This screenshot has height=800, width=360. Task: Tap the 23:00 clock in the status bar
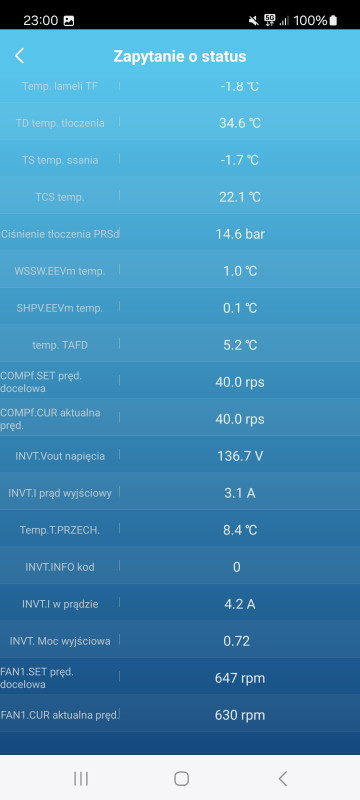pyautogui.click(x=40, y=21)
